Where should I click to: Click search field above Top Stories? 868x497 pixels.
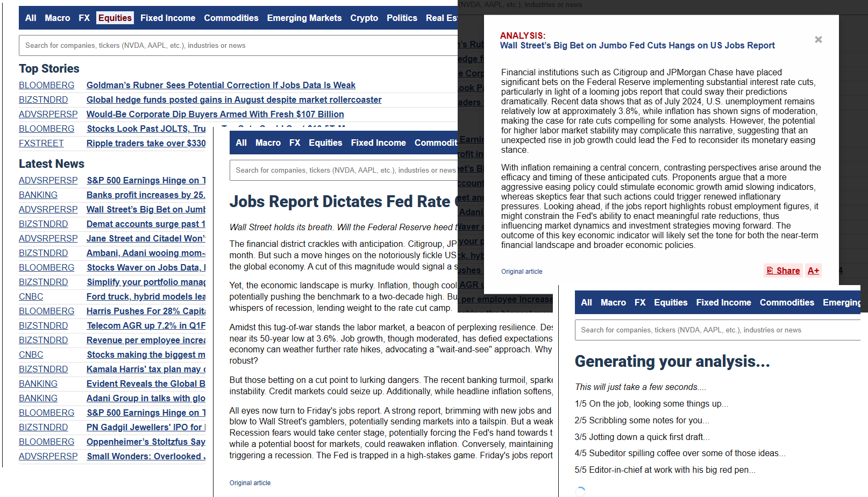[237, 46]
